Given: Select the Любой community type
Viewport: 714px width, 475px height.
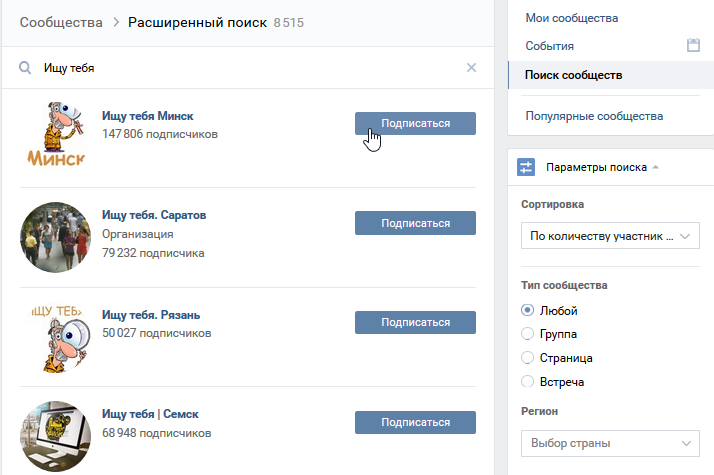Looking at the screenshot, I should 528,310.
